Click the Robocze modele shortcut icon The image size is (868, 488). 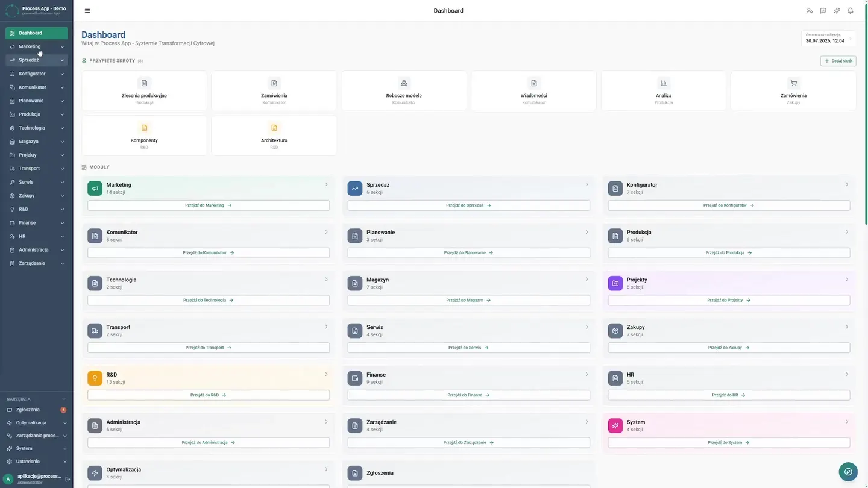[x=404, y=83]
